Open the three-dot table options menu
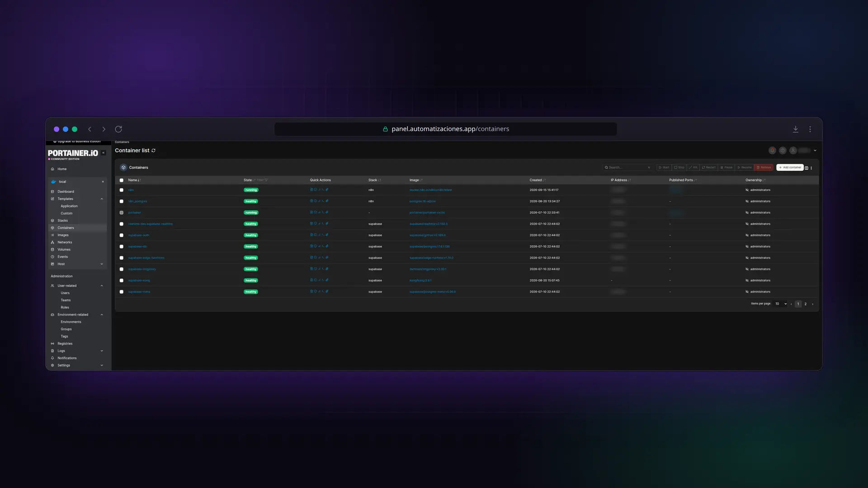Viewport: 868px width, 488px height. 811,168
